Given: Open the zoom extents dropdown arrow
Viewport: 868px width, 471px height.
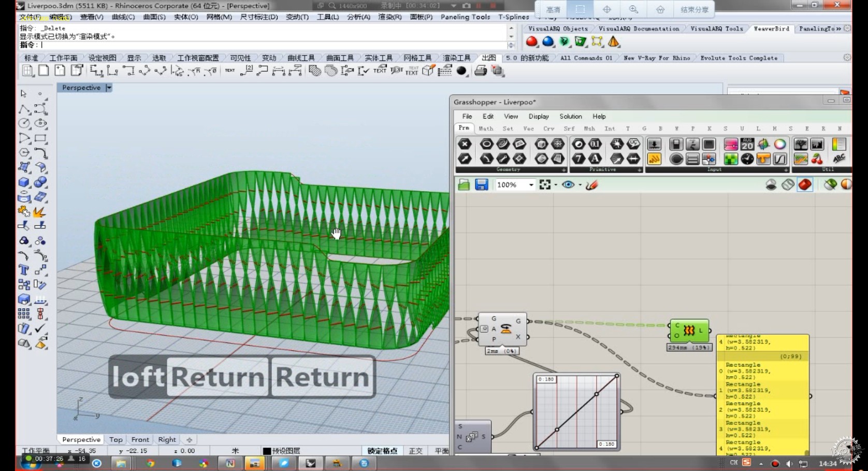Looking at the screenshot, I should (556, 185).
